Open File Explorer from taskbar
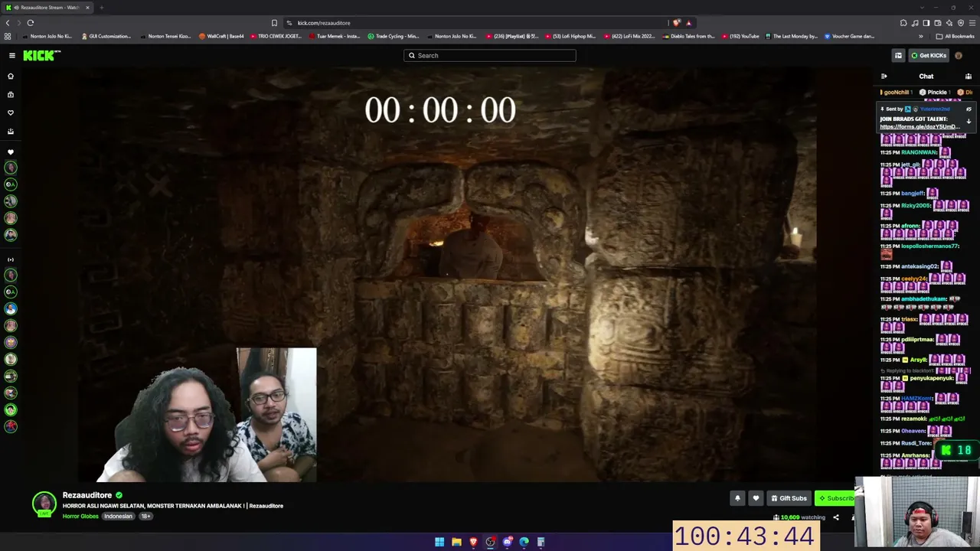 tap(456, 542)
